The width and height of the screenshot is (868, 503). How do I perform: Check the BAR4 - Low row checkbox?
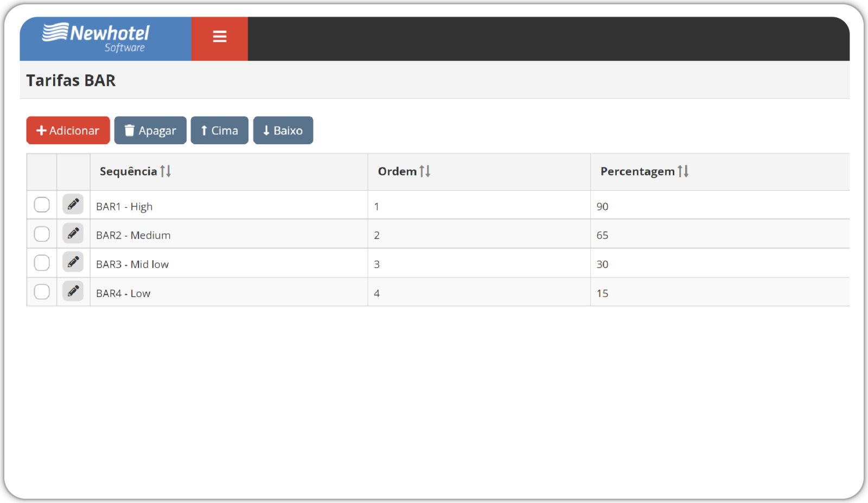tap(42, 291)
